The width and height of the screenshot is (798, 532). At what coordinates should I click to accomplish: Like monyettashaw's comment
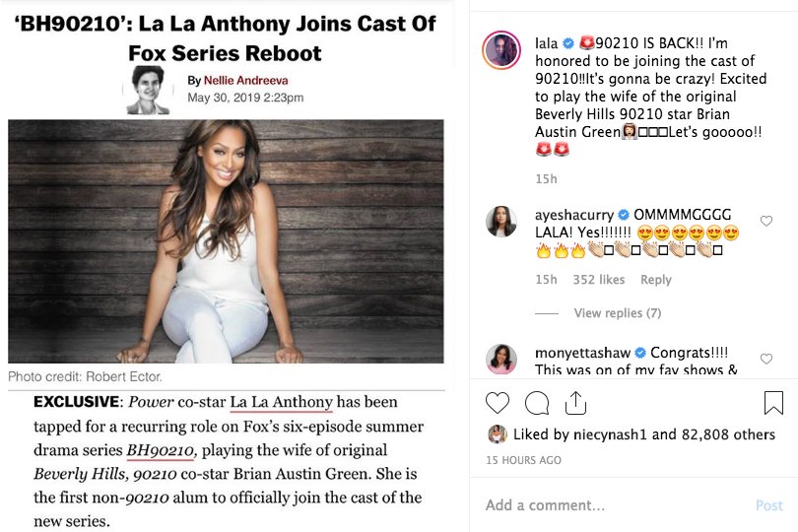pyautogui.click(x=766, y=360)
